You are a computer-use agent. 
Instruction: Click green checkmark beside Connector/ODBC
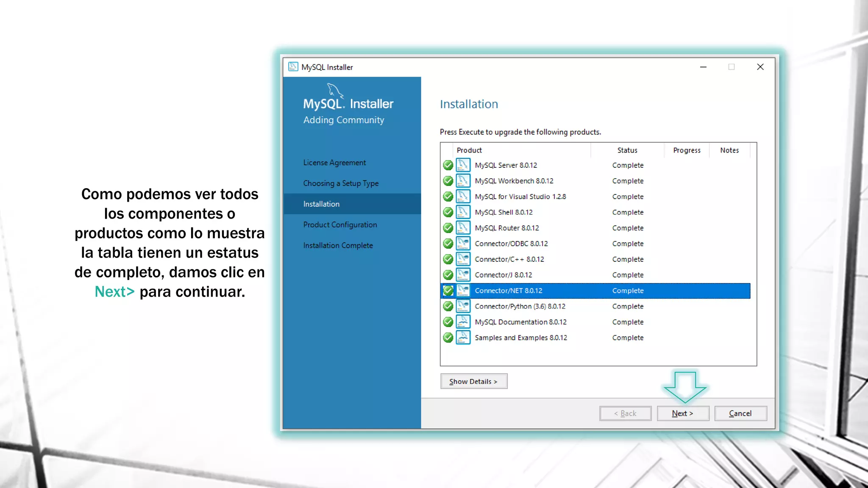(448, 244)
